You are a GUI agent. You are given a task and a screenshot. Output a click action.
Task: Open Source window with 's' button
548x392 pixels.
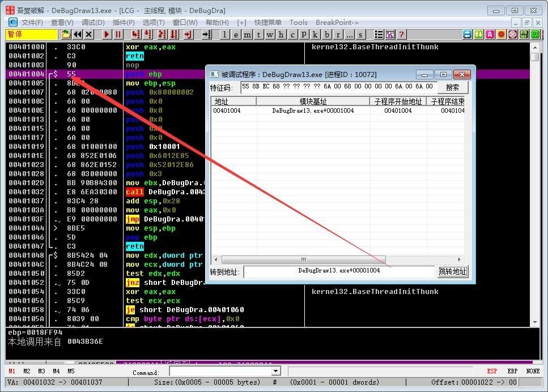(360, 35)
